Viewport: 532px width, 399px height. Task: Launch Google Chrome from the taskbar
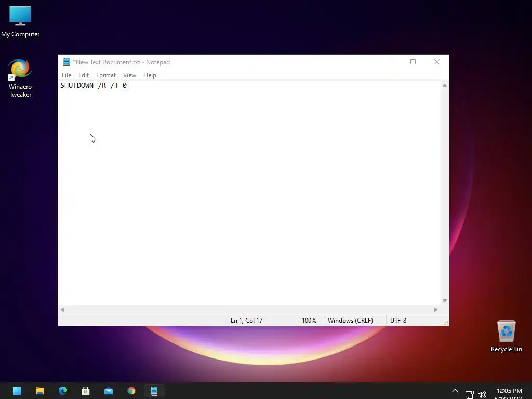pyautogui.click(x=131, y=391)
